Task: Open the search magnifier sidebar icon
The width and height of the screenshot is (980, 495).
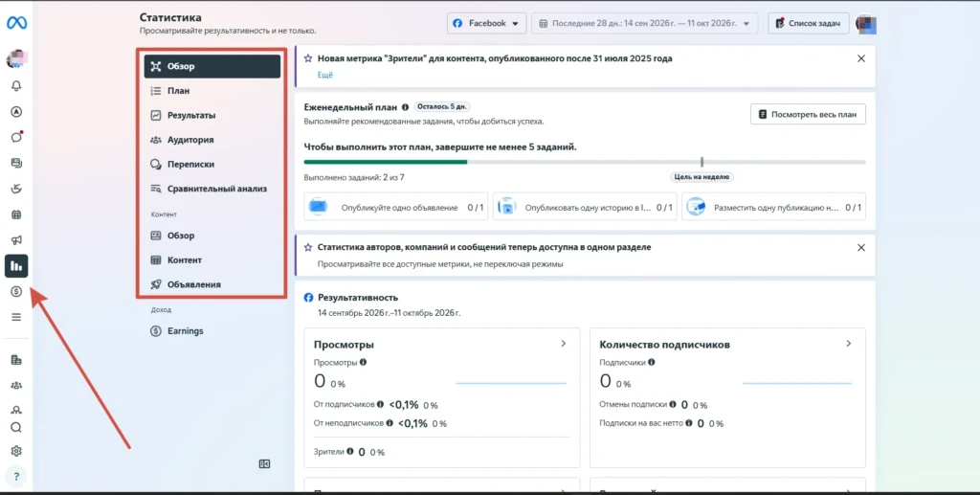Action: (x=16, y=427)
